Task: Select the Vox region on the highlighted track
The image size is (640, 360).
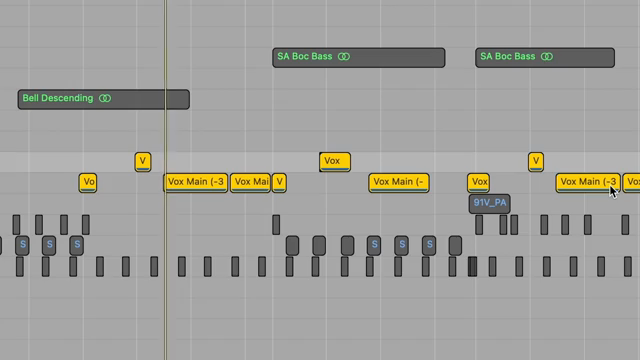Action: click(x=335, y=162)
